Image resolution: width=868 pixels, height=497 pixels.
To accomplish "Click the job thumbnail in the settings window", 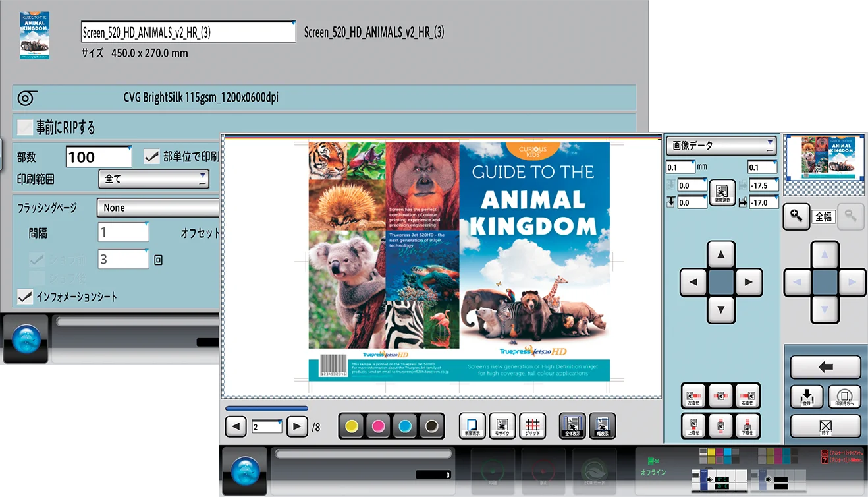I will pyautogui.click(x=34, y=35).
